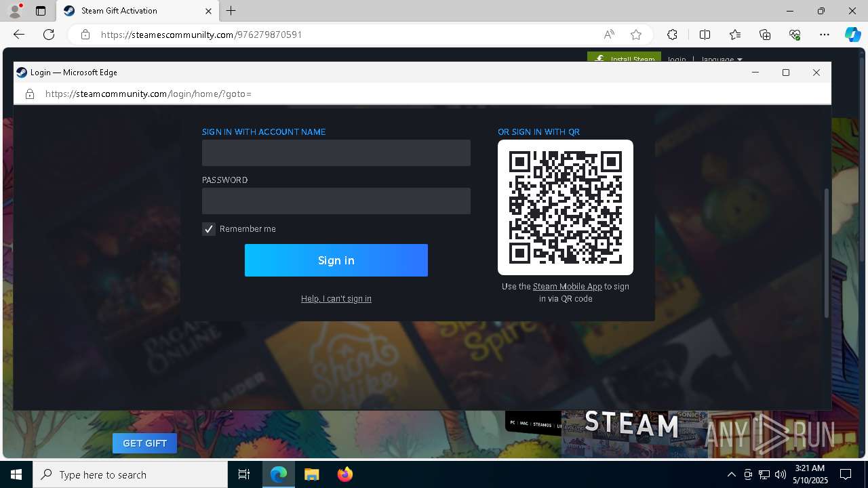Click the QR code image
Image resolution: width=868 pixels, height=488 pixels.
pos(566,207)
